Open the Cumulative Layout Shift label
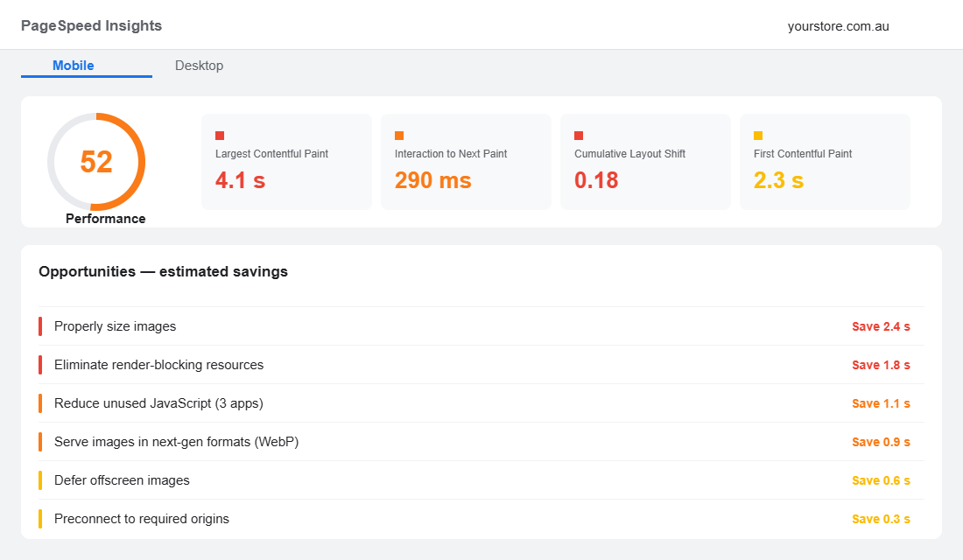Image resolution: width=963 pixels, height=560 pixels. point(629,153)
